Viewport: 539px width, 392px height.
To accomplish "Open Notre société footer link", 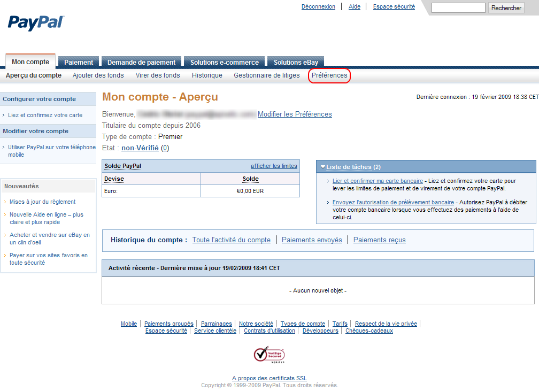I will [256, 324].
